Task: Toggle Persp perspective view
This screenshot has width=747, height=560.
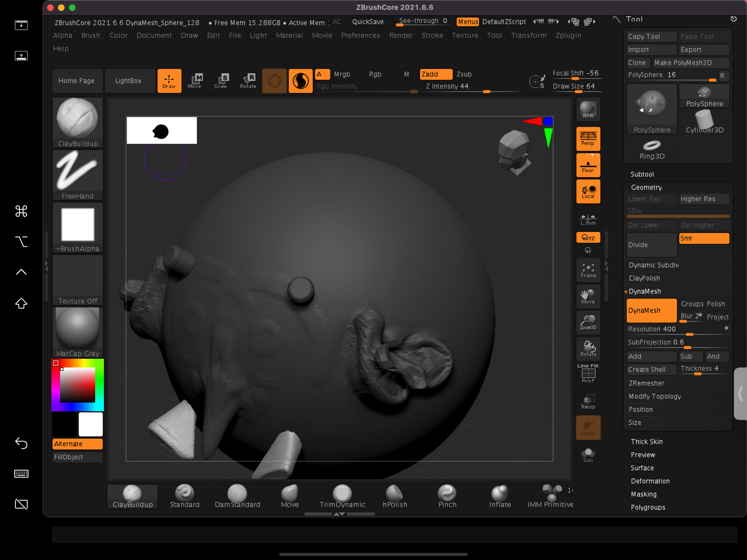Action: pos(588,138)
